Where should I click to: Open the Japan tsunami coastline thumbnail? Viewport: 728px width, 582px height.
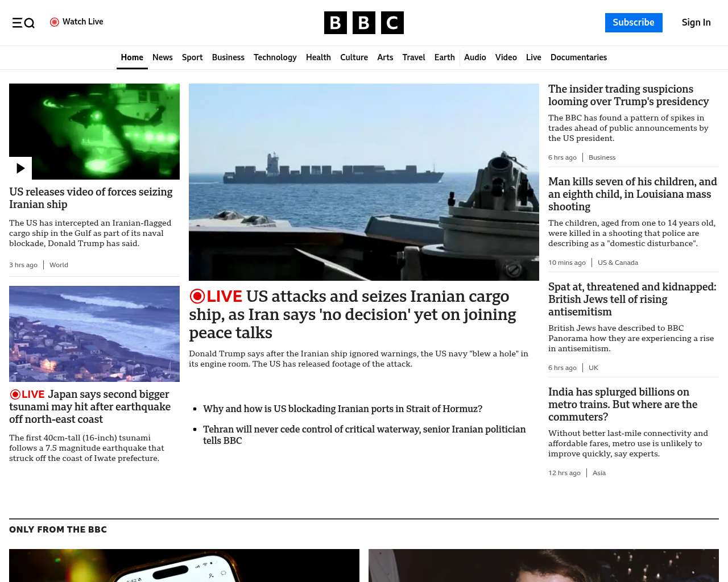(94, 334)
